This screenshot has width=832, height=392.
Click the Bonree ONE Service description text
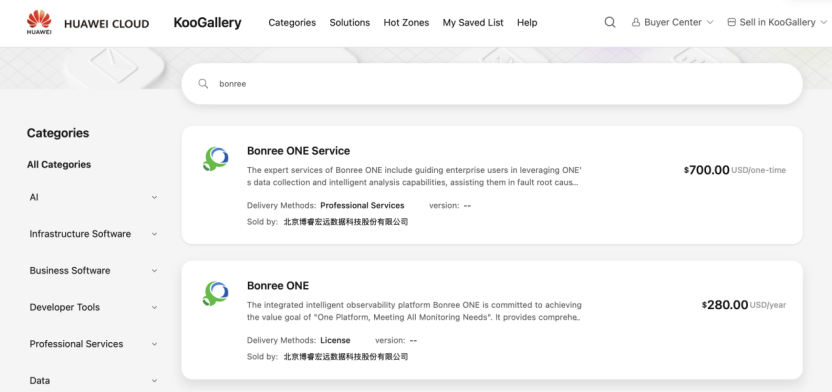(414, 177)
